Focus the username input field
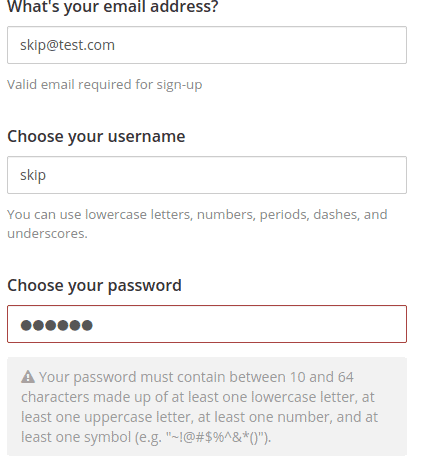This screenshot has height=475, width=423. 207,175
